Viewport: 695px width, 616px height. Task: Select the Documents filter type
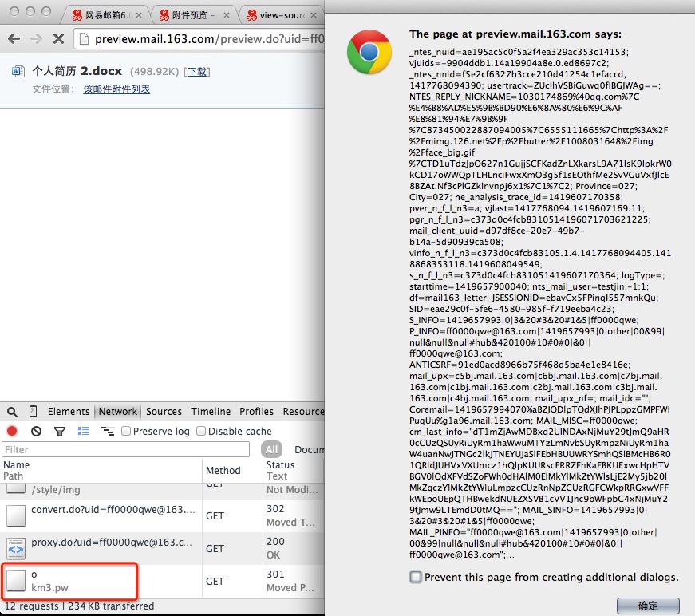point(310,449)
